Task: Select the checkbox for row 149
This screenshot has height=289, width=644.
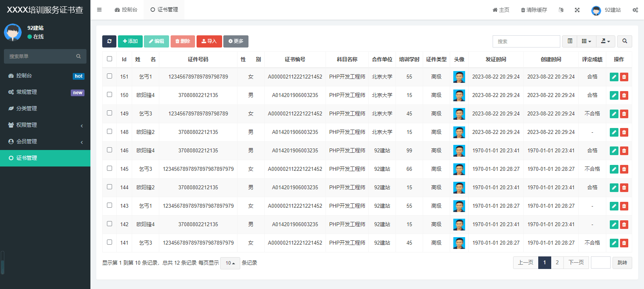Action: (x=110, y=113)
